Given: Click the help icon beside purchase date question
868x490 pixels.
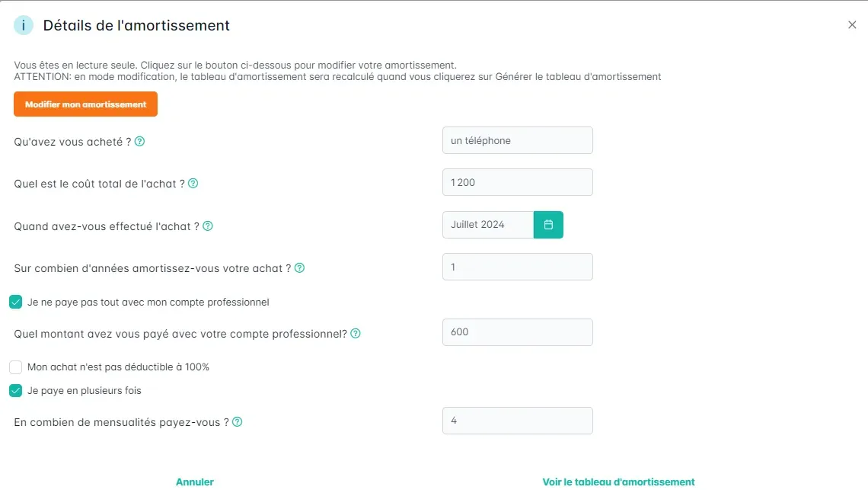Looking at the screenshot, I should click(x=208, y=226).
